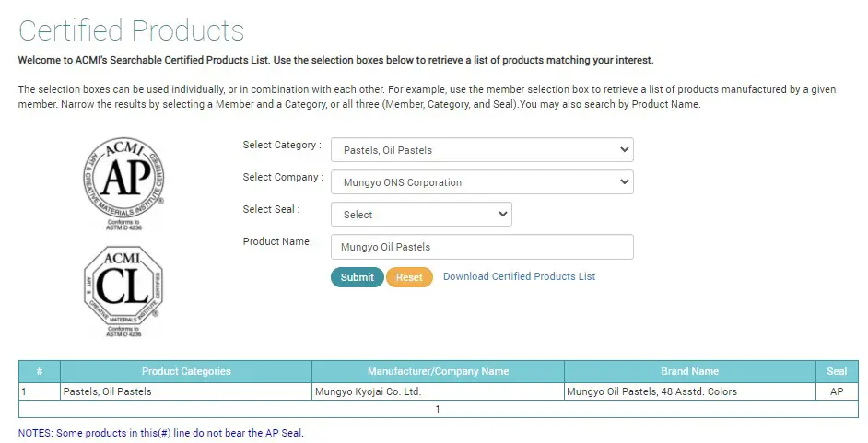
Task: Click the Submit button
Action: 357,277
